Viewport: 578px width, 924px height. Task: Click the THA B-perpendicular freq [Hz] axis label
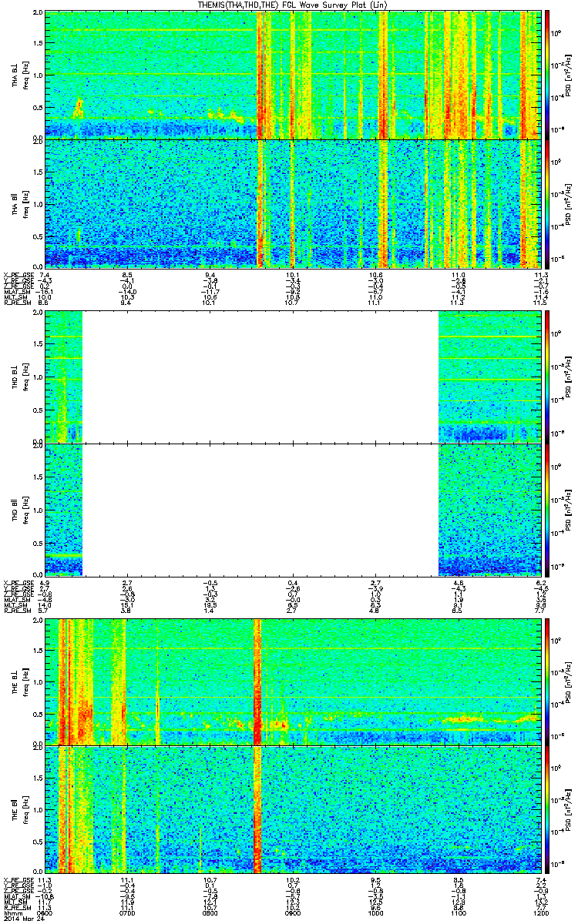point(25,75)
